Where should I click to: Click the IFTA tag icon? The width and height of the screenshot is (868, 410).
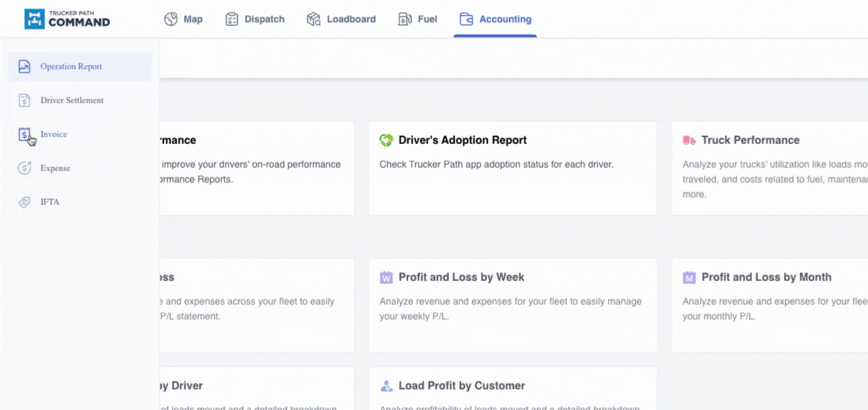coord(24,202)
